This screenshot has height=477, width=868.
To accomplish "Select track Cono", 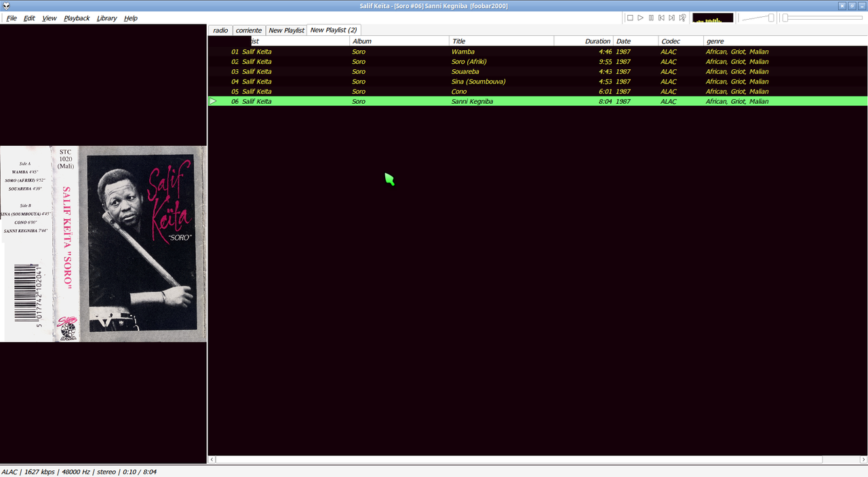I will 538,92.
